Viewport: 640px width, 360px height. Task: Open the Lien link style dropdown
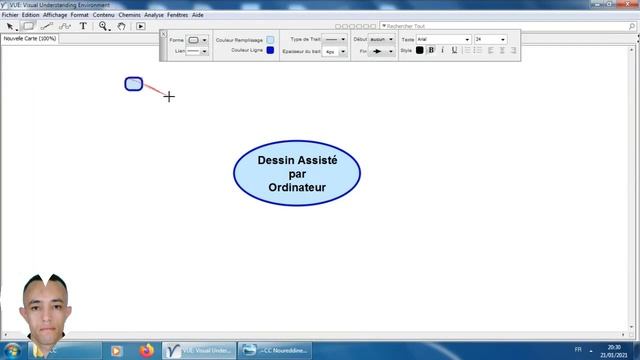coord(197,51)
